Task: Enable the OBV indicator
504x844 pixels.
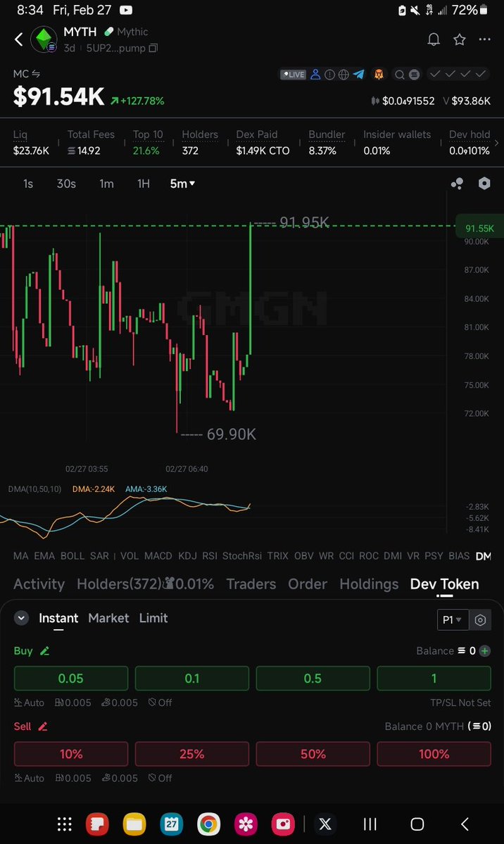Action: [303, 556]
